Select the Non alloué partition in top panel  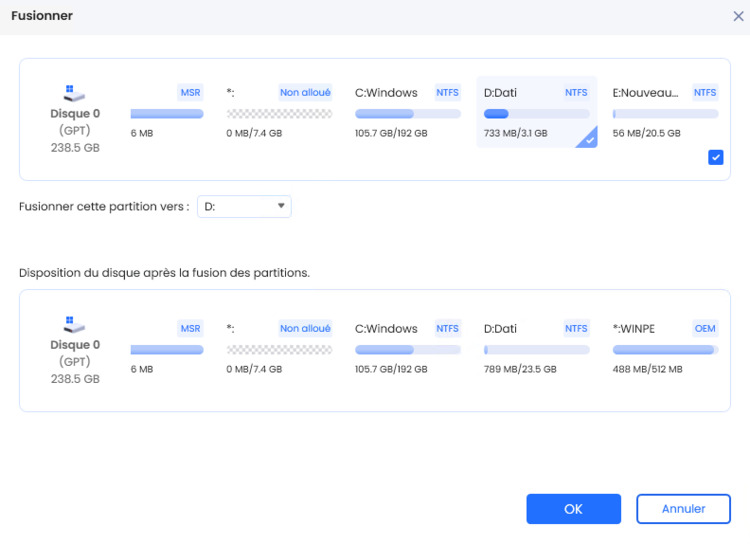pos(279,112)
